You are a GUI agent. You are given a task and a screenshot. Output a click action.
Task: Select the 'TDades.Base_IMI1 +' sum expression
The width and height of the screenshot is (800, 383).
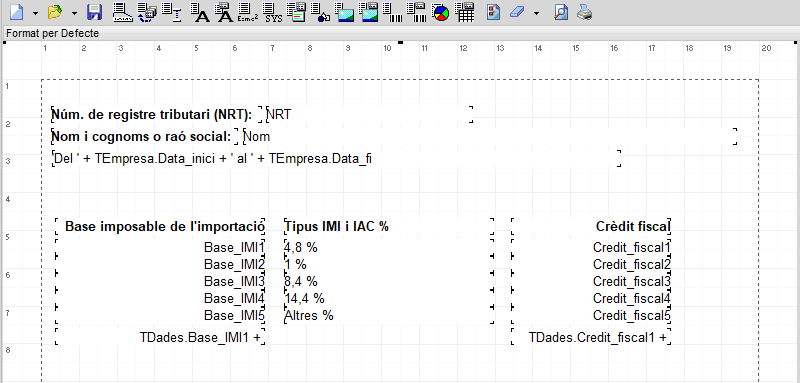[x=160, y=337]
